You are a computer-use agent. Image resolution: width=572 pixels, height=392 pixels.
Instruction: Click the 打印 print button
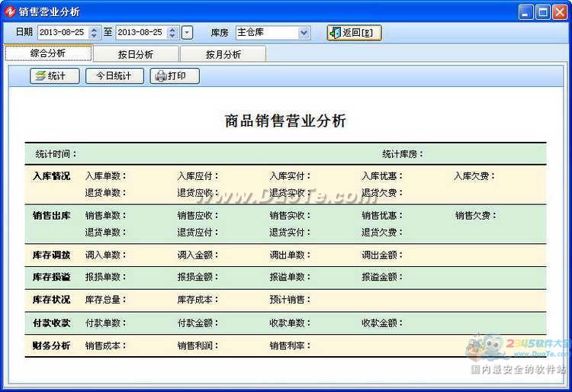(174, 76)
